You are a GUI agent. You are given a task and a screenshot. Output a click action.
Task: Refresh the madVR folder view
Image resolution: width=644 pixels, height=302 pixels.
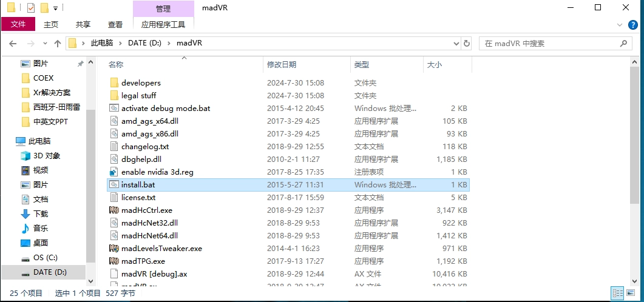click(x=467, y=44)
